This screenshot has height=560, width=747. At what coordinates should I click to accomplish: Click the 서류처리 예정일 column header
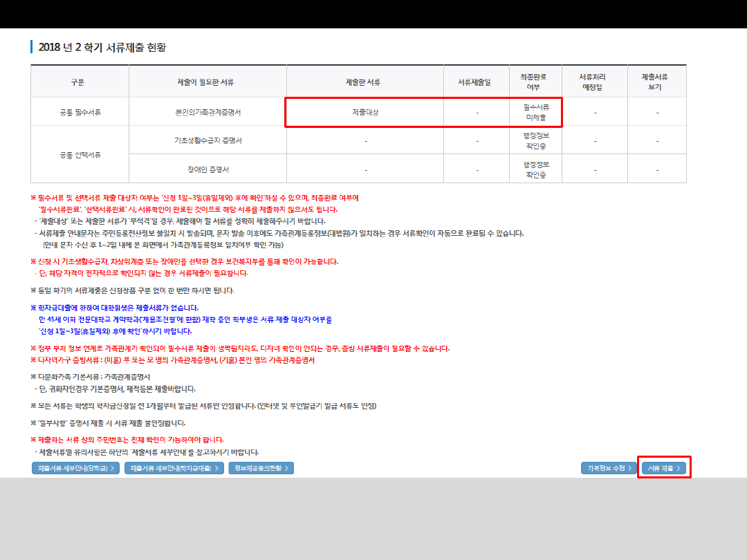coord(595,82)
